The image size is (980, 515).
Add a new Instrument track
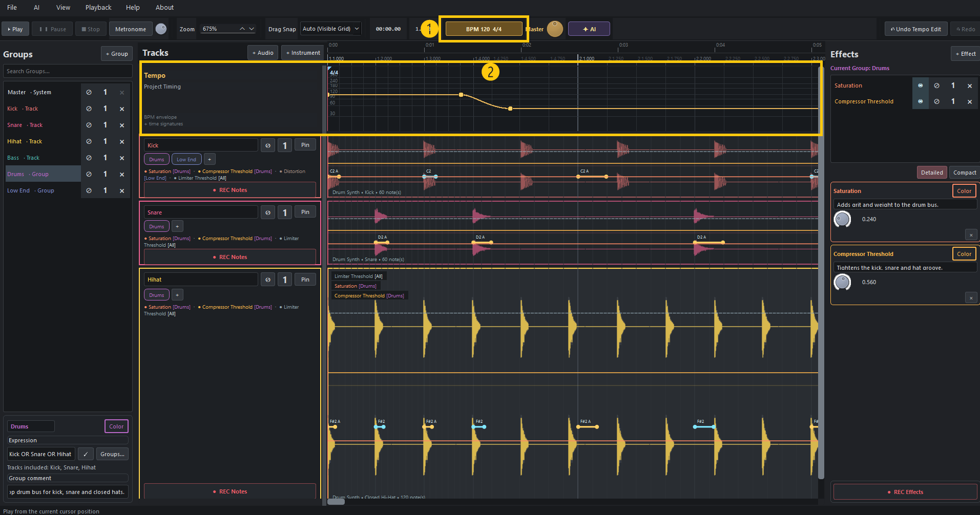click(x=303, y=53)
